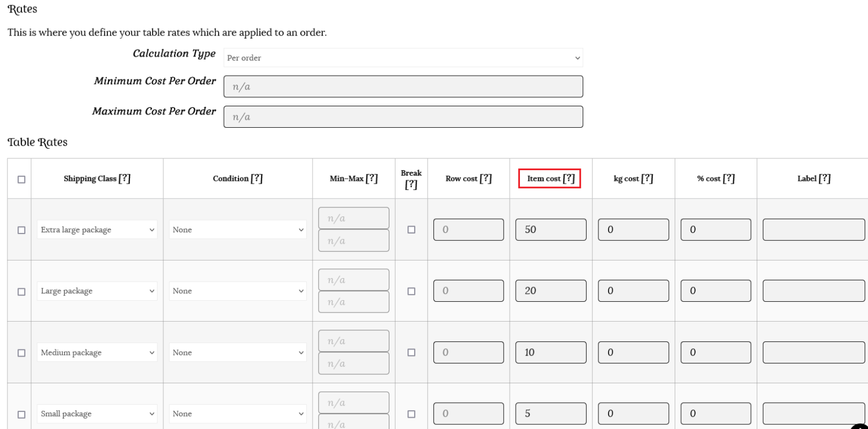
Task: Click the Item cost field showing 50
Action: click(x=550, y=230)
